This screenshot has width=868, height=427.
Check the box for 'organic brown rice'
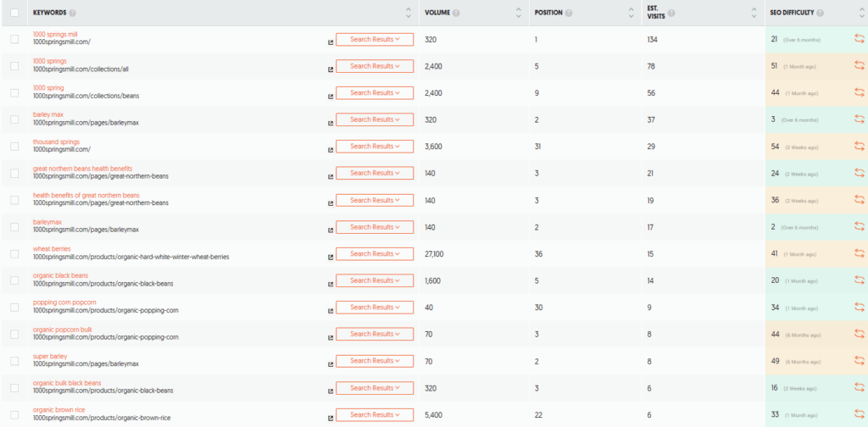14,414
